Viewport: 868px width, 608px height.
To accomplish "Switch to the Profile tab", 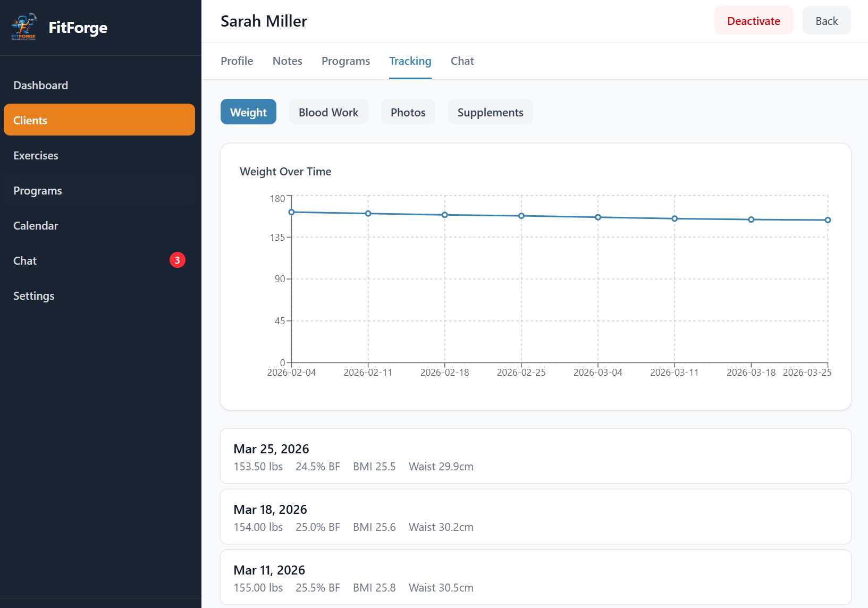I will tap(237, 61).
